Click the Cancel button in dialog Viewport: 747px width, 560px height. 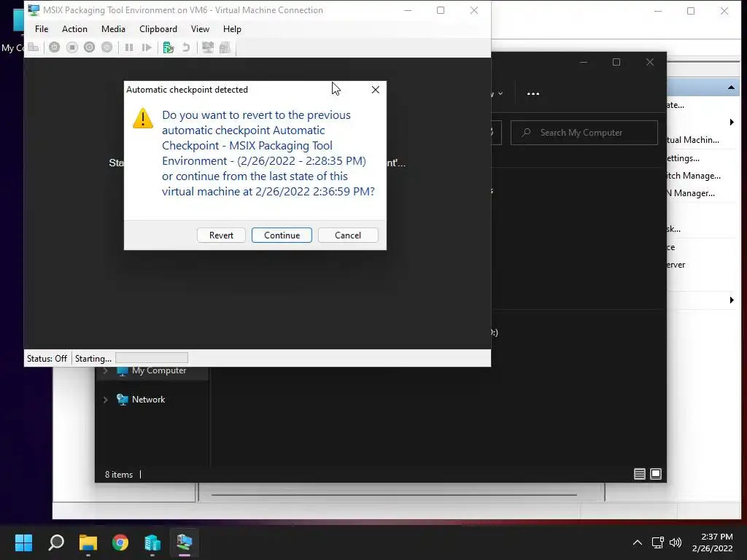point(348,236)
